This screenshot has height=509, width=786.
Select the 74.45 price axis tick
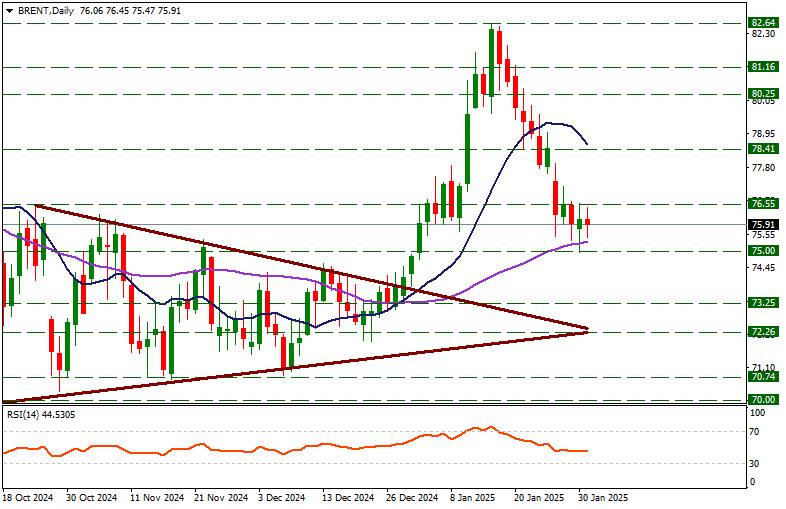763,268
